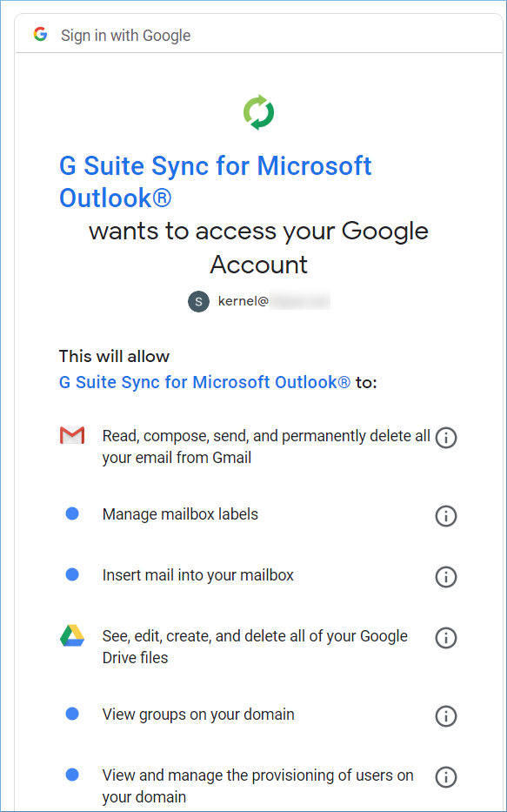Click the blue bullet beside Insert mail
This screenshot has width=507, height=812.
pyautogui.click(x=72, y=574)
